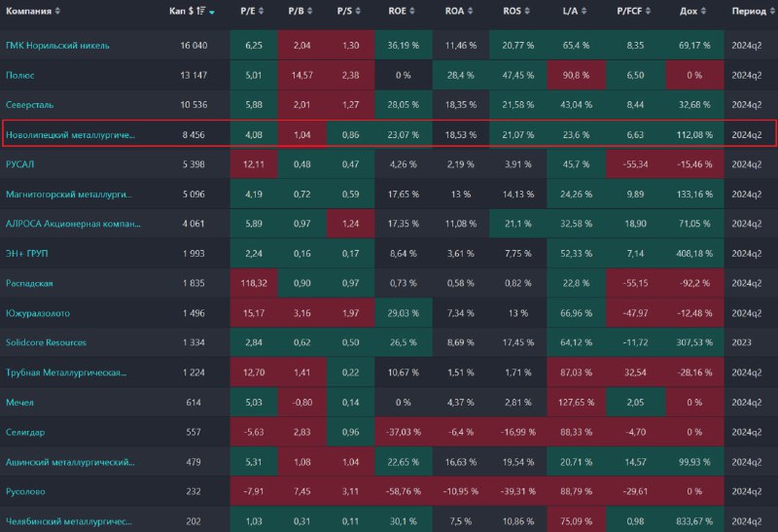Select Полюс P/B cell 14,57
The width and height of the screenshot is (778, 532).
coord(301,76)
